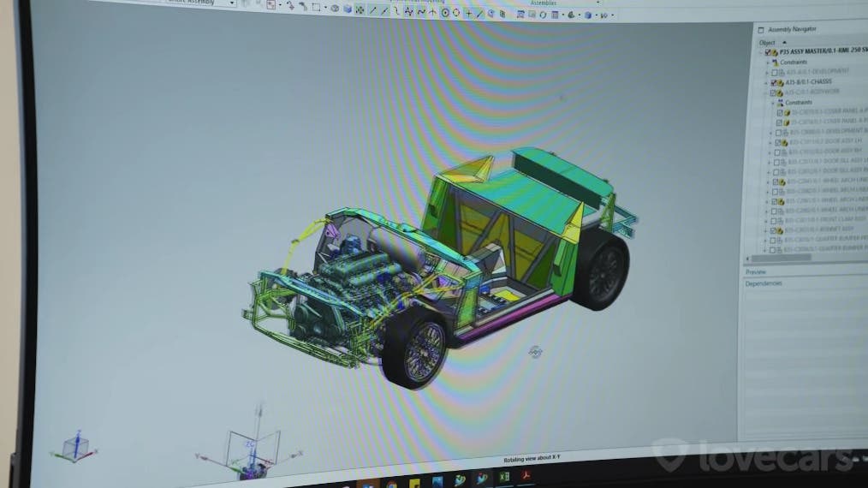Open the type filter icon in the selection bar
This screenshot has height=488, width=868.
271,5
